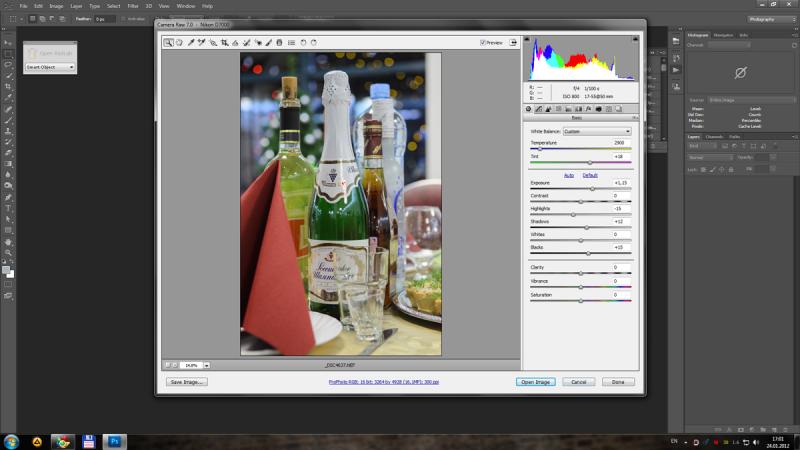Click the Auto tone link
This screenshot has height=450, width=800.
click(569, 176)
